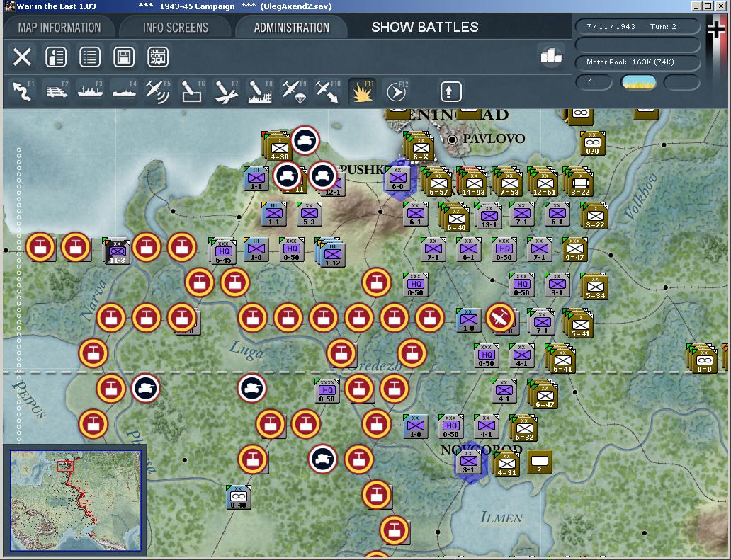Click the large X quit icon
The width and height of the screenshot is (731, 560).
pos(22,57)
